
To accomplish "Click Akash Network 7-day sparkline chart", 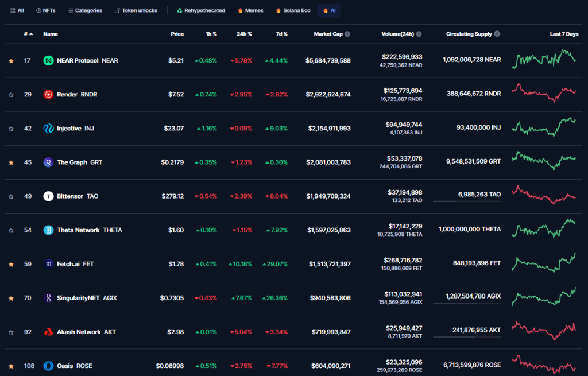I will [x=544, y=331].
